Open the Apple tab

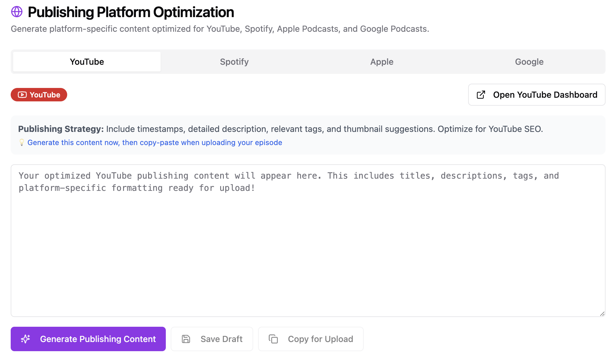point(382,62)
